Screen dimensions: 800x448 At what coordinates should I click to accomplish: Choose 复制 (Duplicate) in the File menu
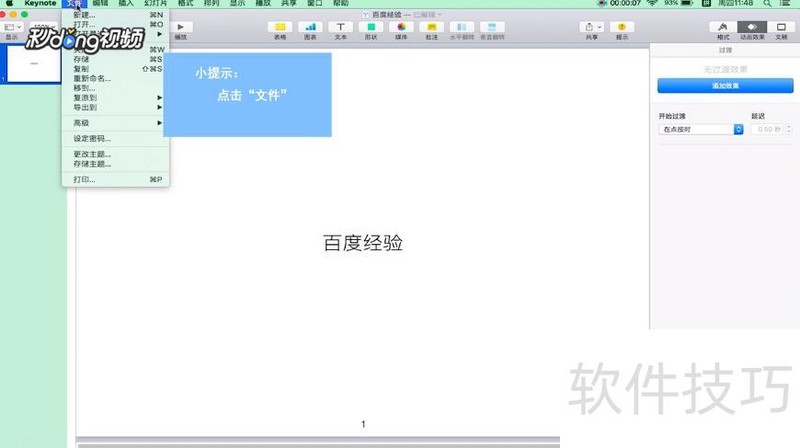point(115,69)
